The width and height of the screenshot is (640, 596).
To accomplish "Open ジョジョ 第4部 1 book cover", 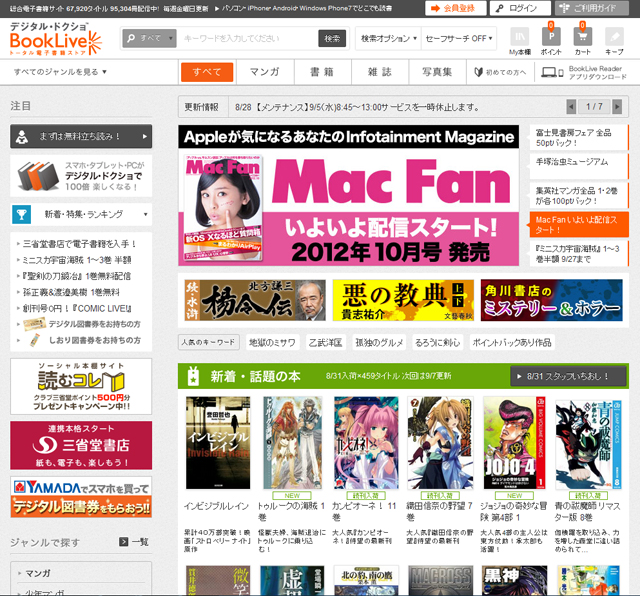I will (514, 443).
